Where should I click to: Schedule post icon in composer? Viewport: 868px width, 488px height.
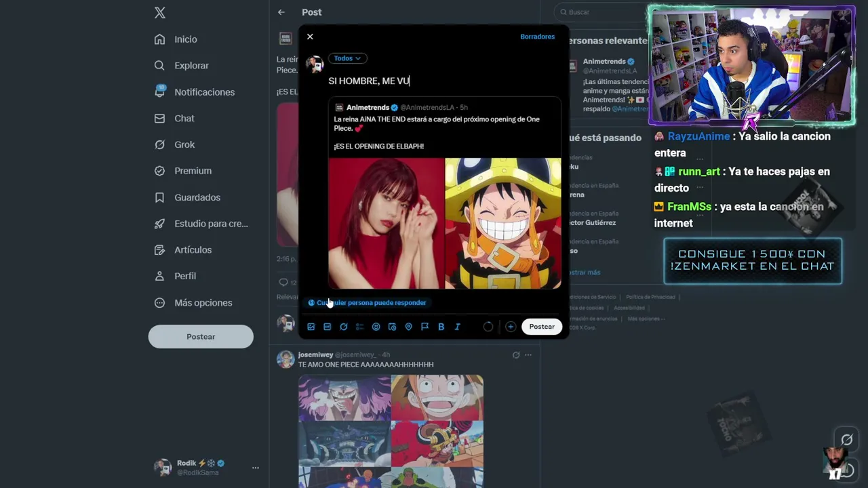tap(392, 327)
